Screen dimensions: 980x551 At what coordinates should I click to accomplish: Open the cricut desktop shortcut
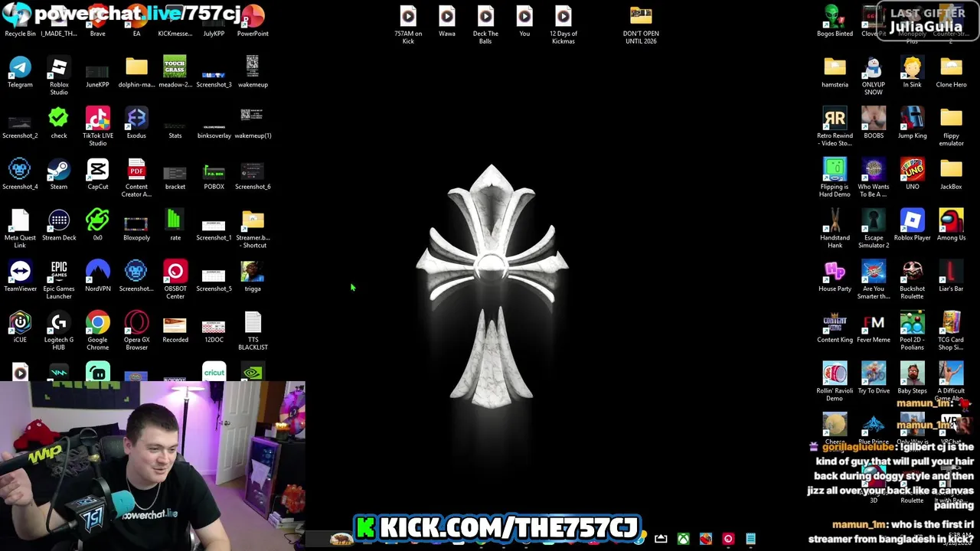[214, 372]
